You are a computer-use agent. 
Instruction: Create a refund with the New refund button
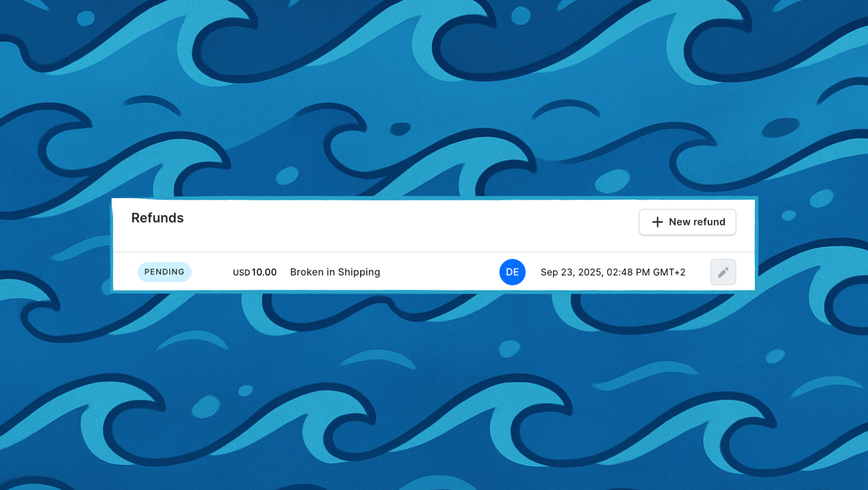coord(687,222)
